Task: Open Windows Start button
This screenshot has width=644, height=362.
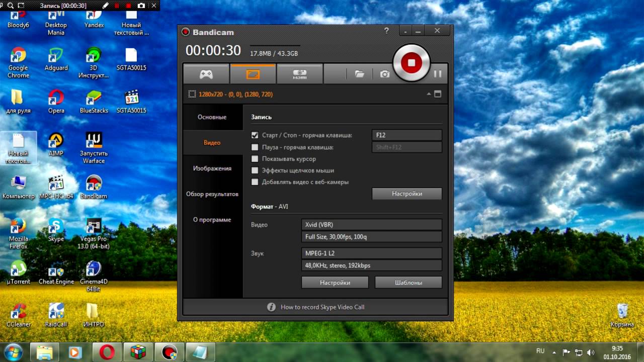Action: click(x=13, y=352)
